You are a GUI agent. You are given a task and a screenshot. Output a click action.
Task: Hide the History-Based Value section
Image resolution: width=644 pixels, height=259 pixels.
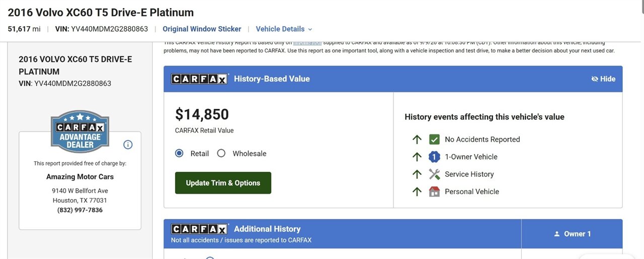[x=603, y=79]
